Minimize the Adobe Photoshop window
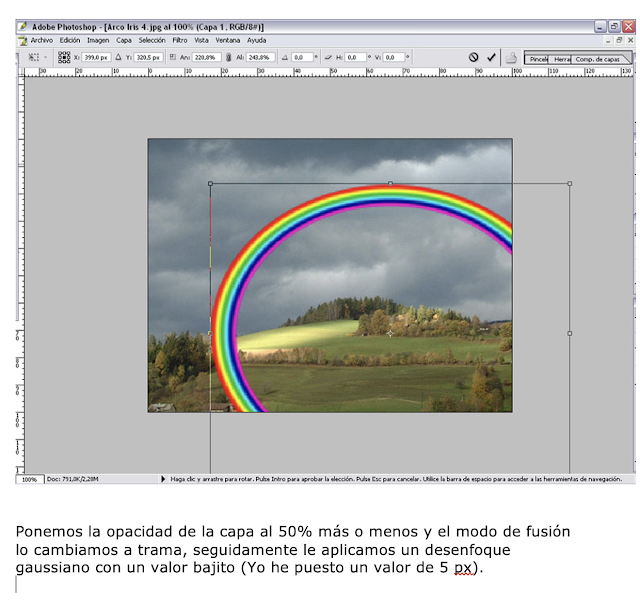The image size is (640, 605). [x=600, y=27]
